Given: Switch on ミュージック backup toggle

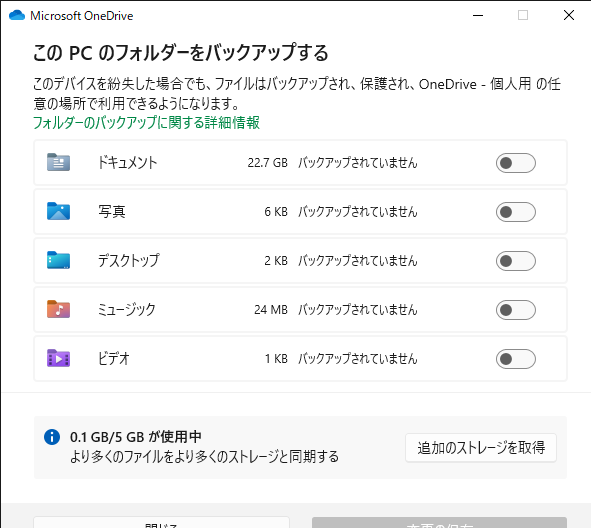Looking at the screenshot, I should point(516,310).
